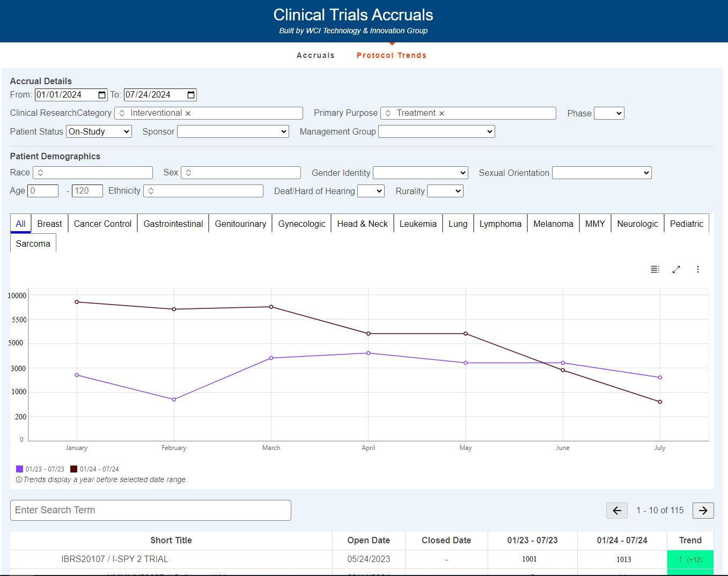This screenshot has height=576, width=728.
Task: Select the Breast tab
Action: 49,224
